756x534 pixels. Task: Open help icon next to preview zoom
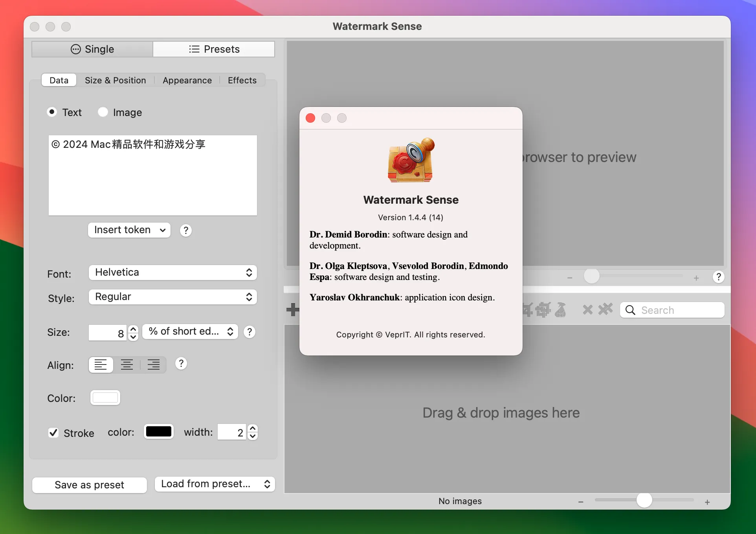[719, 277]
